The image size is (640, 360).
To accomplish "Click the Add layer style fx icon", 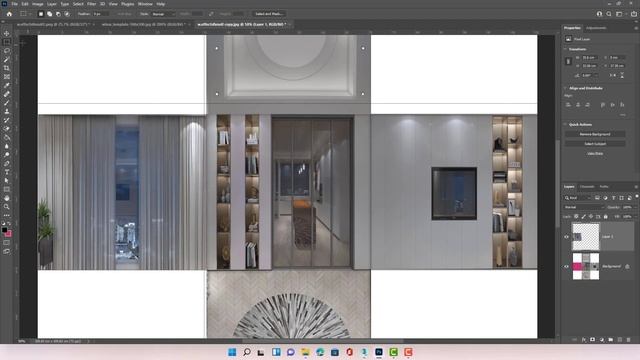I will coord(584,340).
